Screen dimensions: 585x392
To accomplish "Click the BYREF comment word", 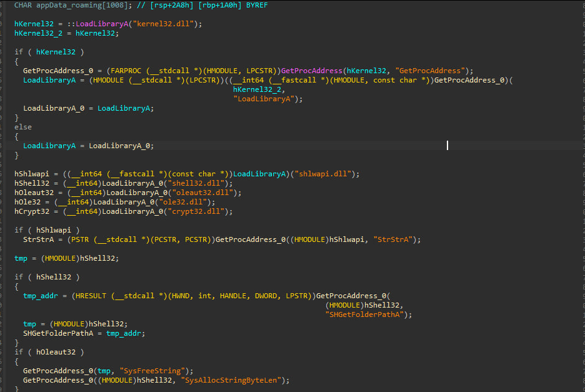I will pos(257,5).
